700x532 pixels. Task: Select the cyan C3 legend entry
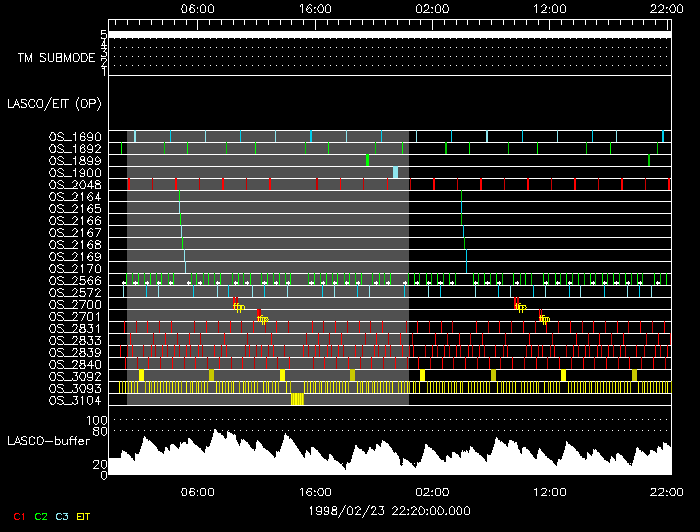[x=63, y=517]
